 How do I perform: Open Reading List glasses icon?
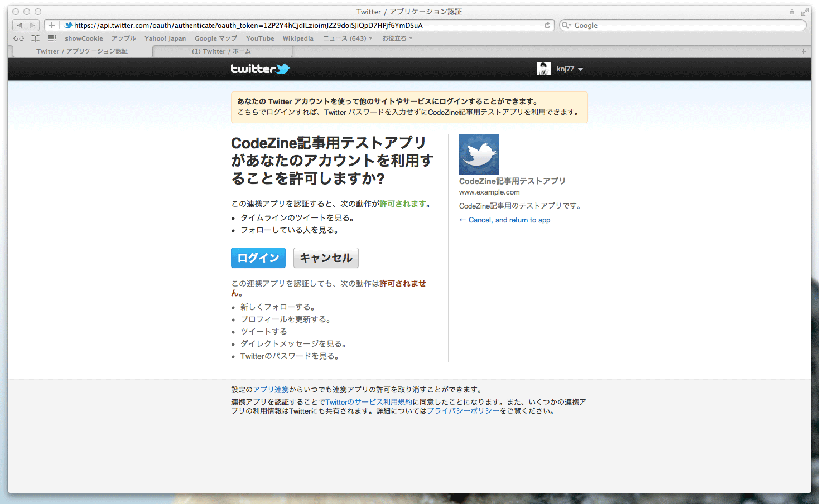coord(19,38)
